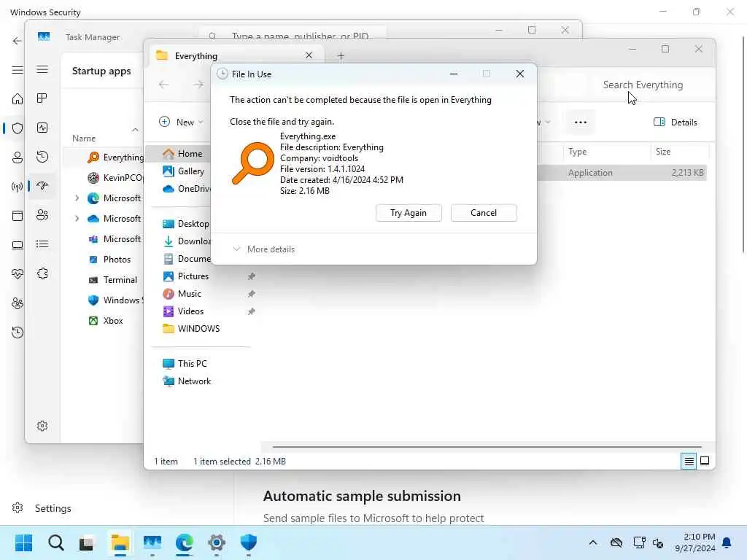Select the Everything folder tab

(237, 55)
